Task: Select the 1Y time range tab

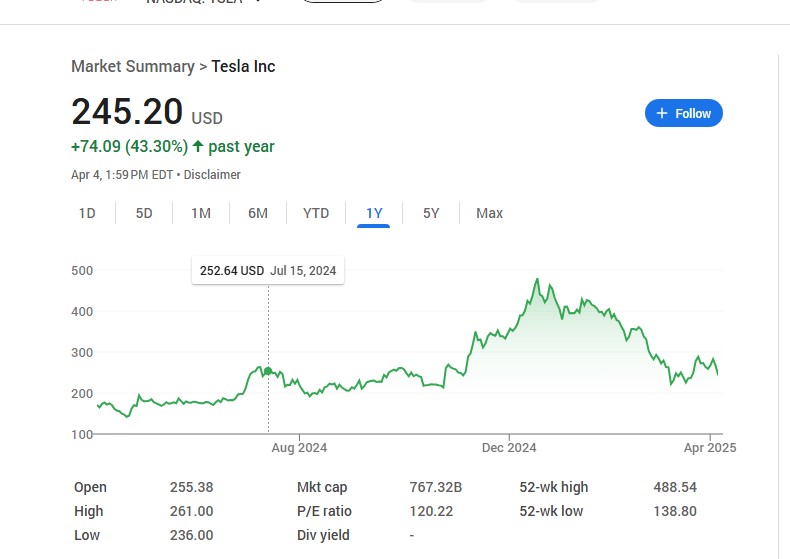Action: pyautogui.click(x=374, y=213)
